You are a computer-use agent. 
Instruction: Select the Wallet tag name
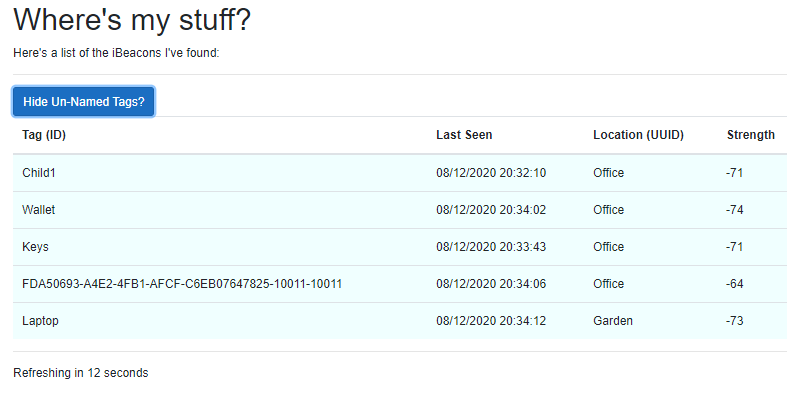[38, 210]
